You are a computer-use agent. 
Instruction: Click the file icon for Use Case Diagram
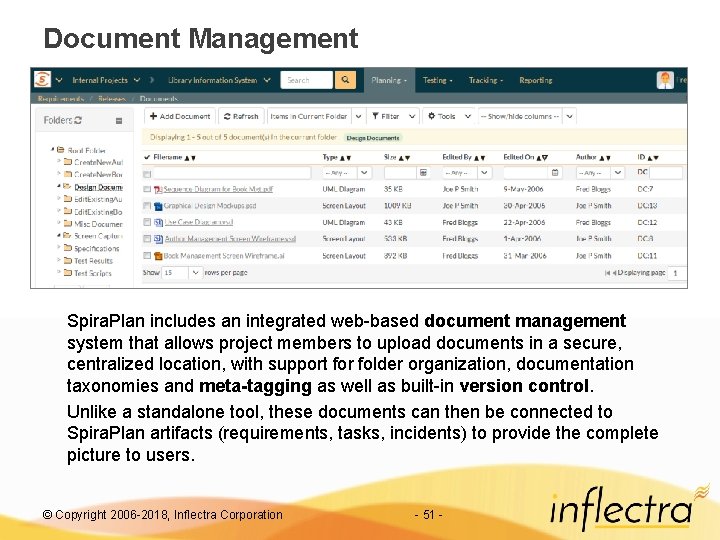158,223
